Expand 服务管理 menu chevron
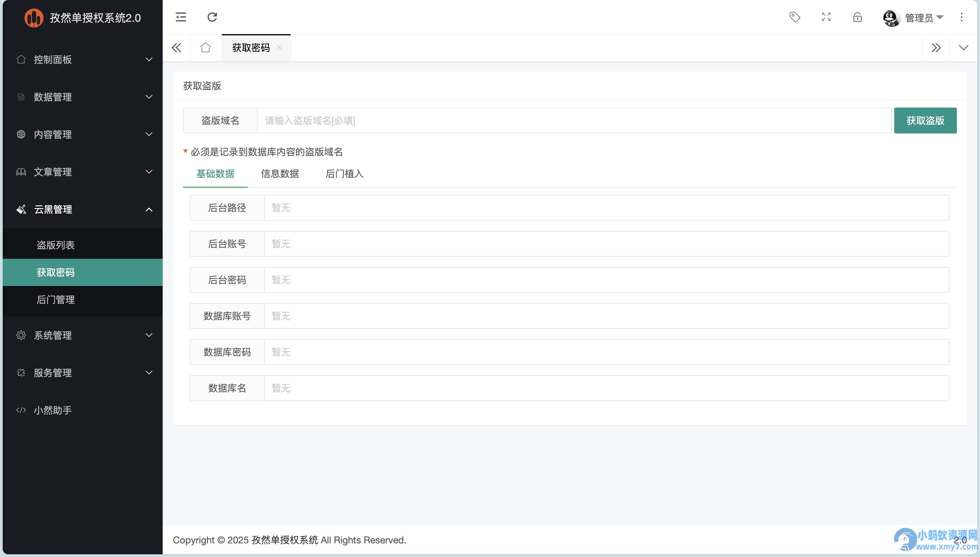The height and width of the screenshot is (557, 980). [x=149, y=372]
